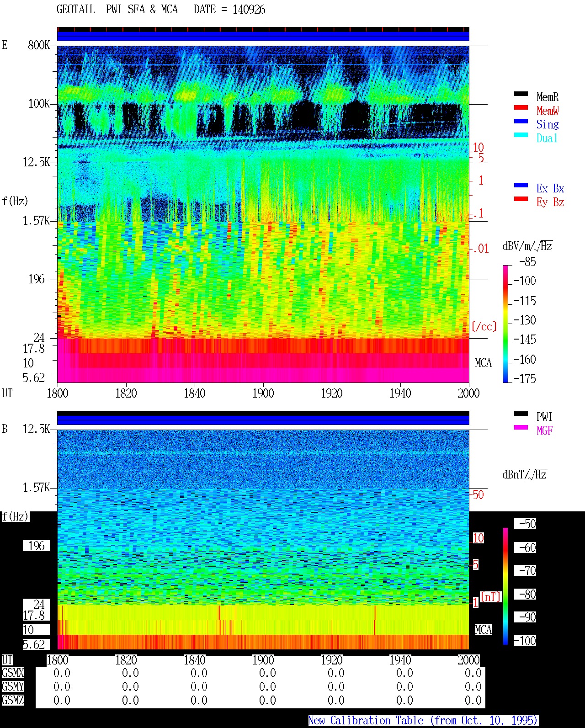The height and width of the screenshot is (728, 585).
Task: Click the red 50 label beside B panel
Action: (x=478, y=494)
